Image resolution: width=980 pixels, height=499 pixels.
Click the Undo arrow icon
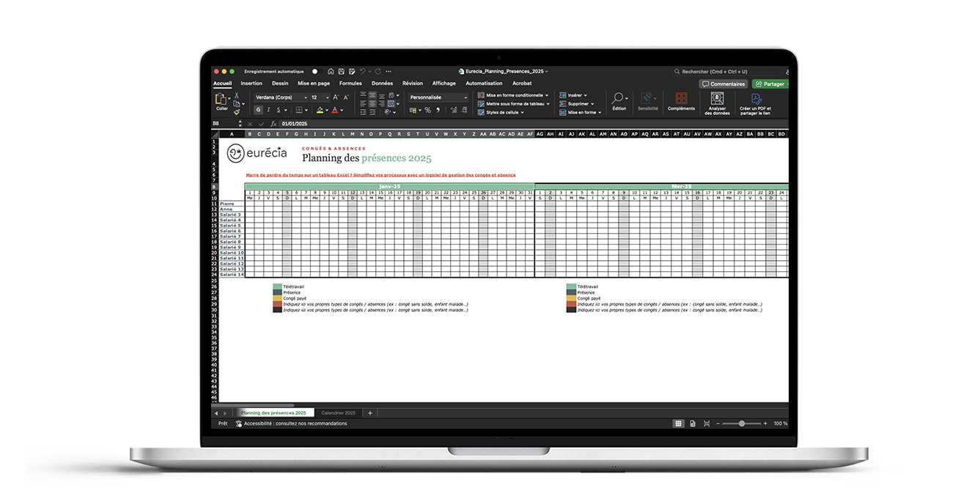362,71
